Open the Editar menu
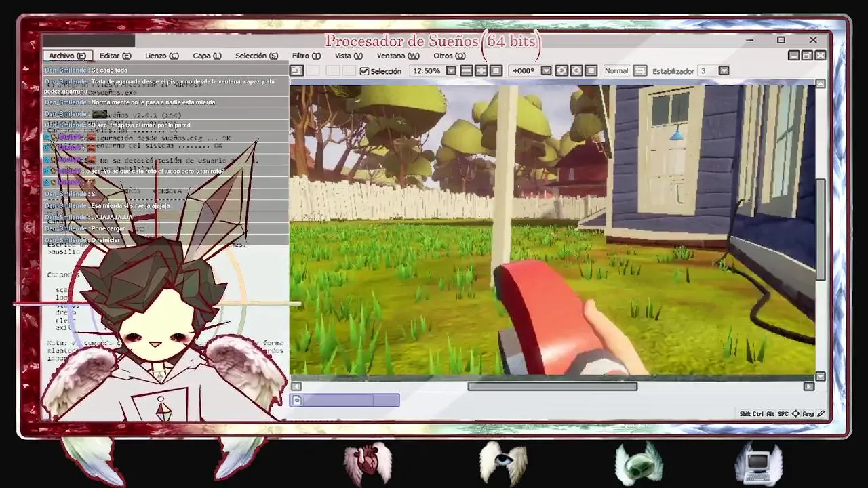Viewport: 868px width, 488px height. point(115,56)
